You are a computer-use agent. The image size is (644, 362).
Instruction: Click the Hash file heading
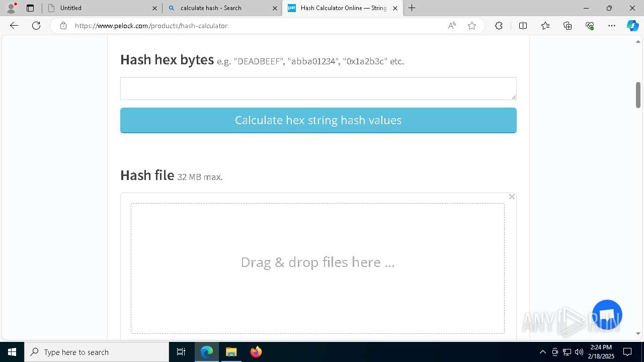click(x=147, y=175)
